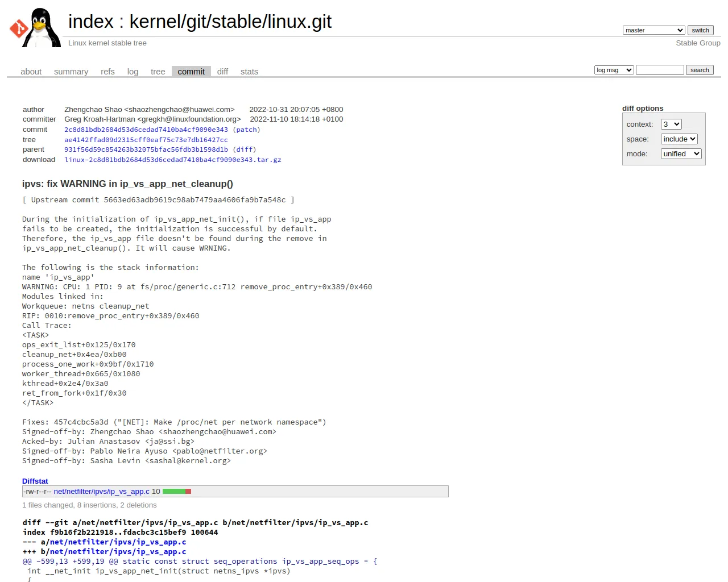Open the diff tab

(x=222, y=72)
